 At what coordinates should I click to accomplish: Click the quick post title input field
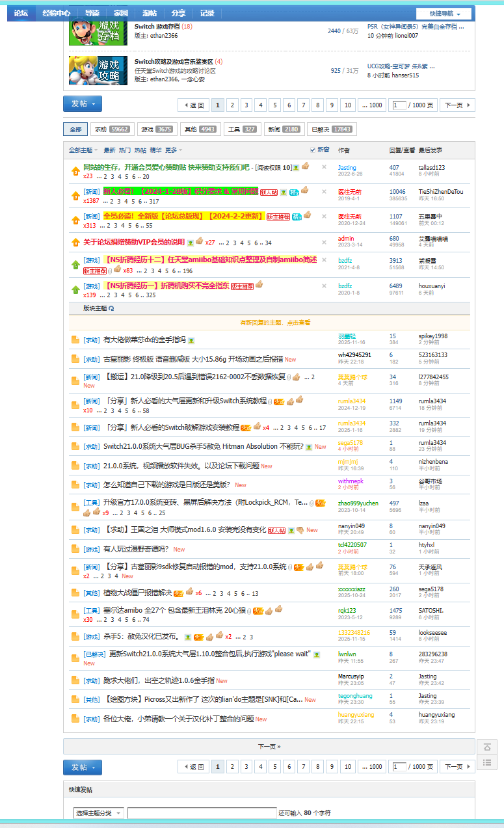tap(202, 813)
